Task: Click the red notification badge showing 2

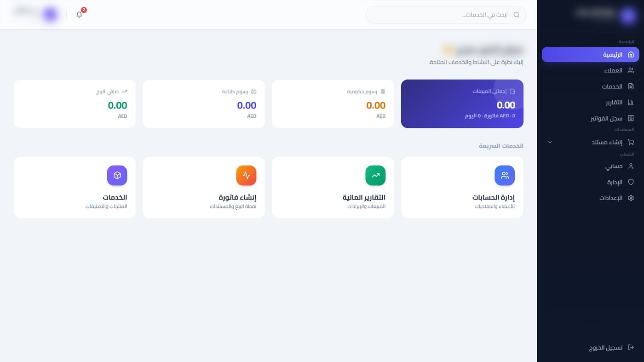Action: (84, 10)
